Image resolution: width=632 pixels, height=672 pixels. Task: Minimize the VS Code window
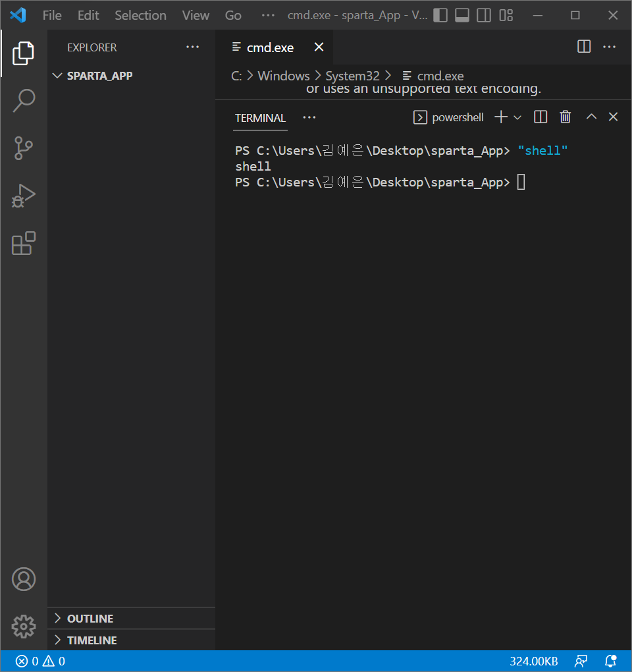point(538,15)
